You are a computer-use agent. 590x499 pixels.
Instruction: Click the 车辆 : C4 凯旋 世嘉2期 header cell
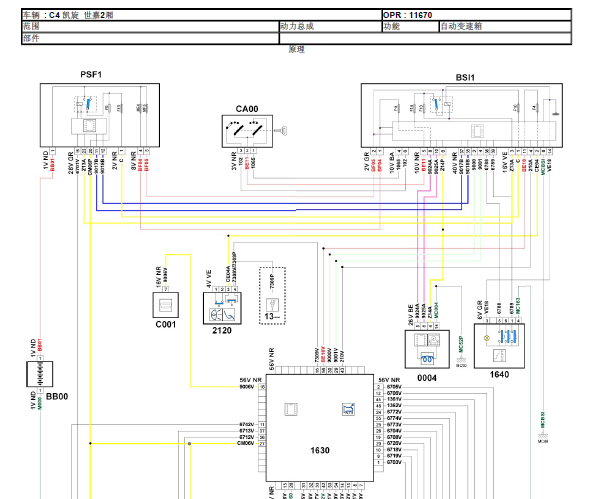[202, 15]
